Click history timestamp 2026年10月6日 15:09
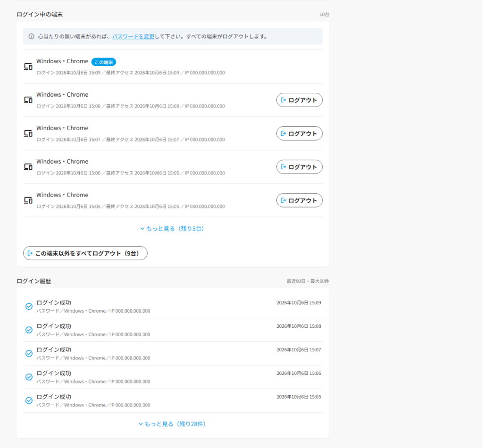The height and width of the screenshot is (448, 483). 299,303
